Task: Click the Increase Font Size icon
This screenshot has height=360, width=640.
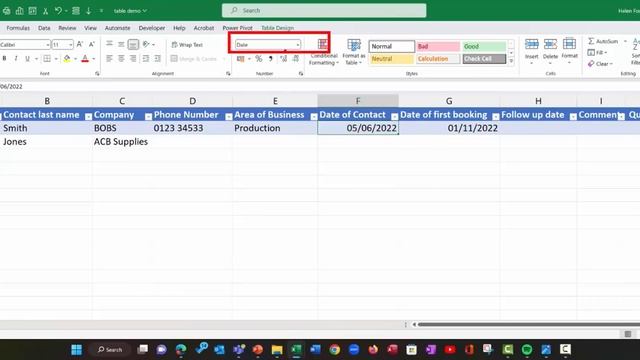Action: (x=80, y=44)
